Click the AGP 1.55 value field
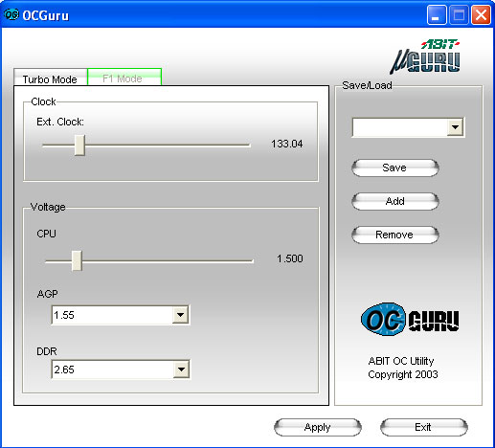This screenshot has height=448, width=495. (112, 315)
